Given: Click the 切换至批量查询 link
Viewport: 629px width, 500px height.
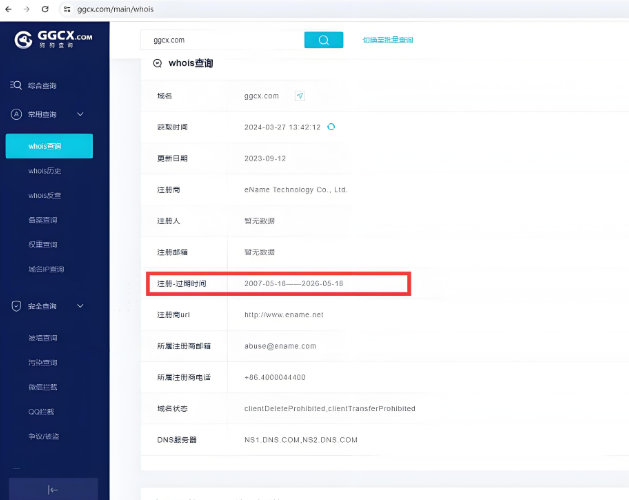Looking at the screenshot, I should coord(387,40).
